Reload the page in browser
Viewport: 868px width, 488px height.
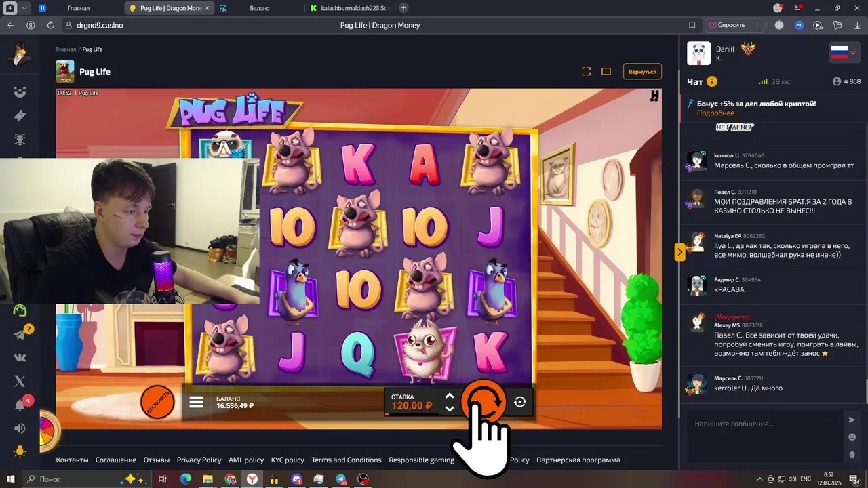(50, 25)
